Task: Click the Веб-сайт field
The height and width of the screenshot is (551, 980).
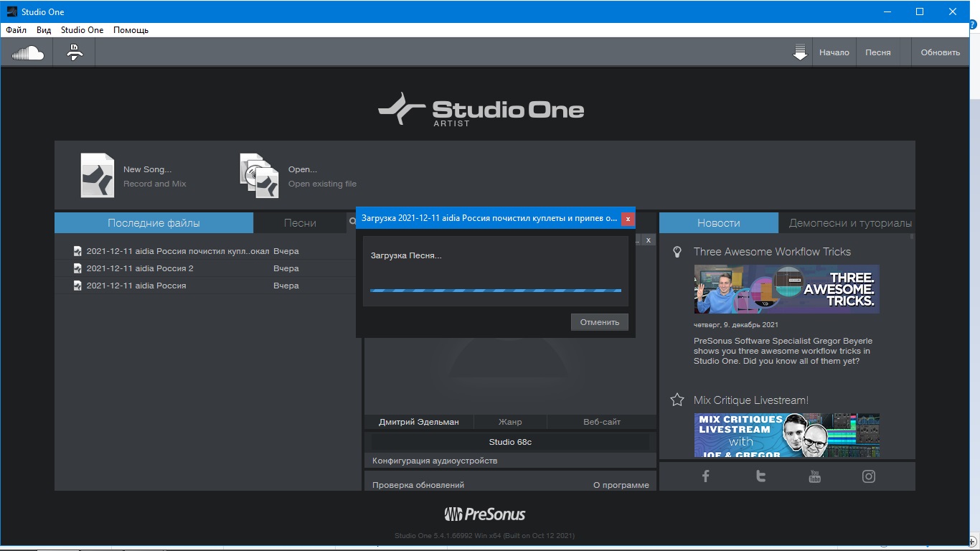Action: 602,422
